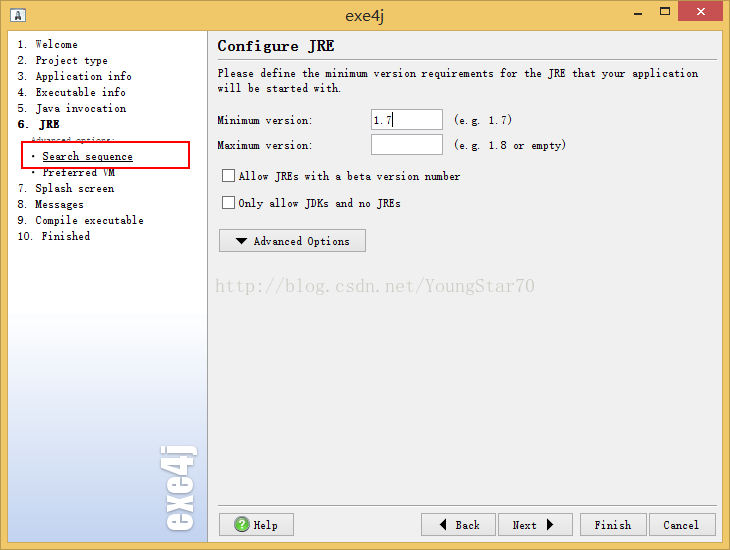Open the Preferred VM advanced option

point(79,172)
